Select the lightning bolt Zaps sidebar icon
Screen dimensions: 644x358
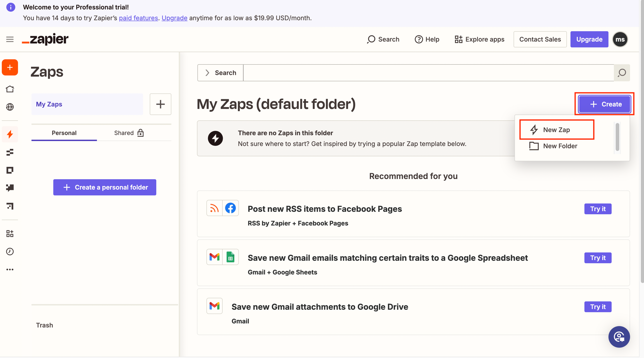(10, 134)
